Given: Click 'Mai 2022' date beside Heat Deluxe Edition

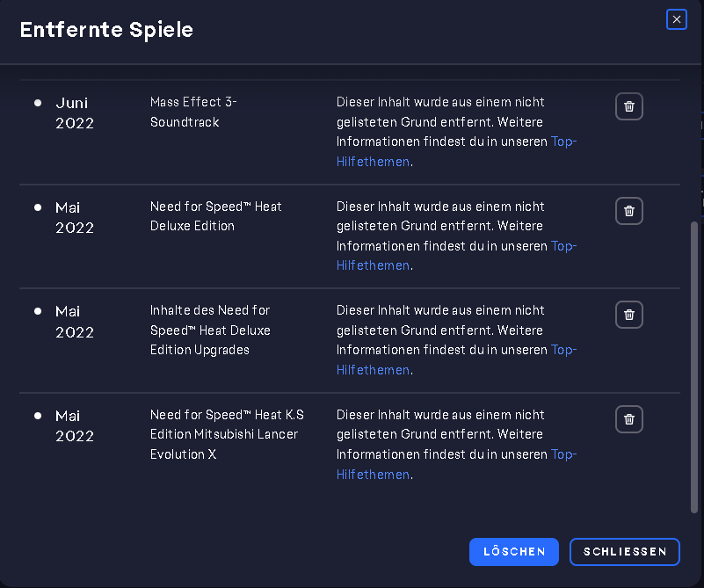Looking at the screenshot, I should tap(75, 217).
